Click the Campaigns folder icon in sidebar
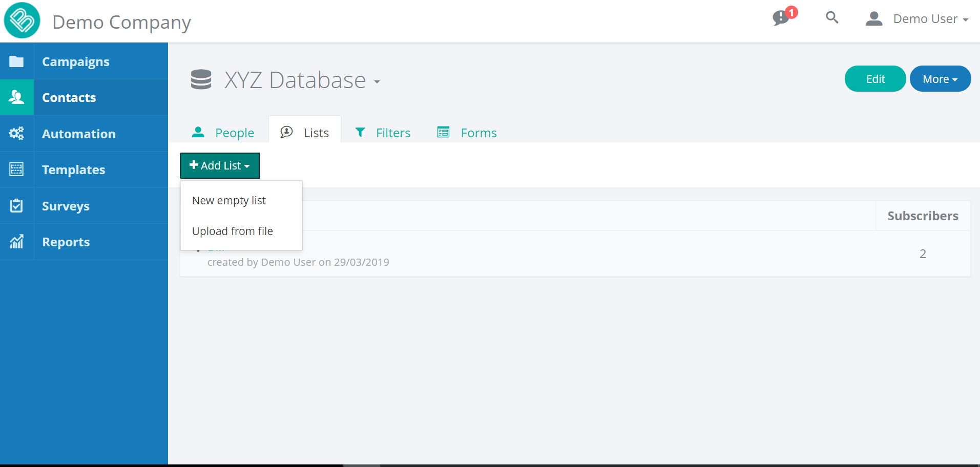 tap(16, 61)
